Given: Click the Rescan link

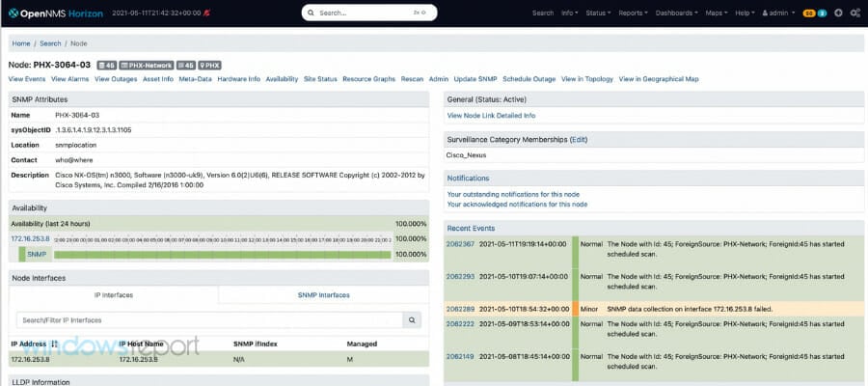Looking at the screenshot, I should tap(412, 79).
